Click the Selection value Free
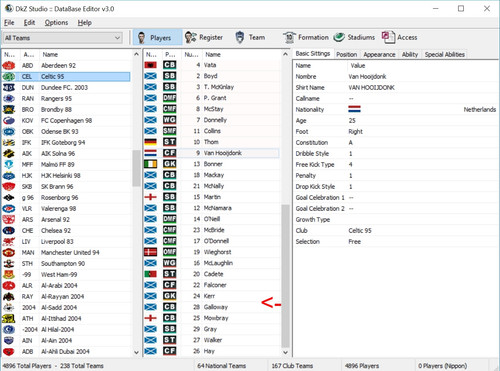Image resolution: width=500 pixels, height=371 pixels. [354, 242]
